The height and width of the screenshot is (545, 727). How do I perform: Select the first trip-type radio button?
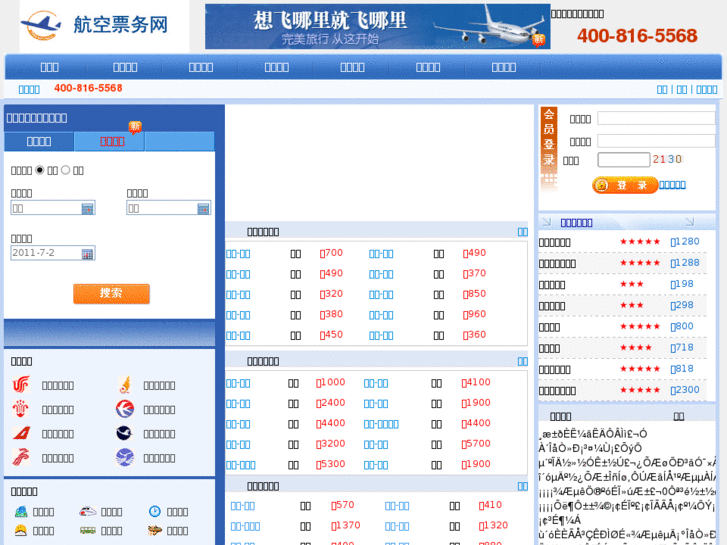(40, 170)
